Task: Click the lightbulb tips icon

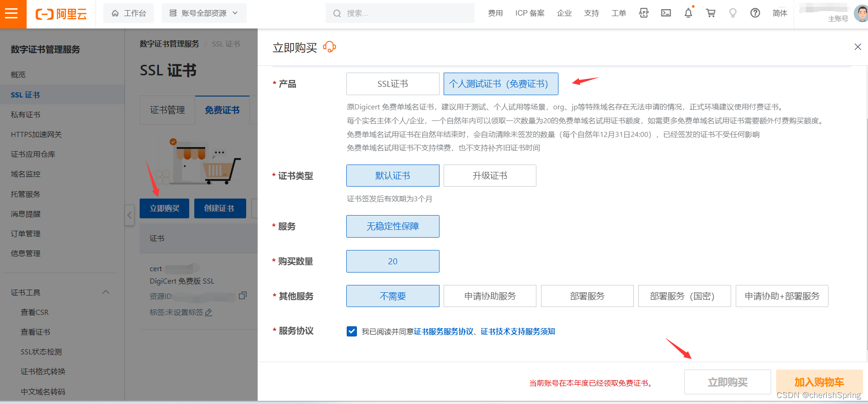Action: [733, 13]
